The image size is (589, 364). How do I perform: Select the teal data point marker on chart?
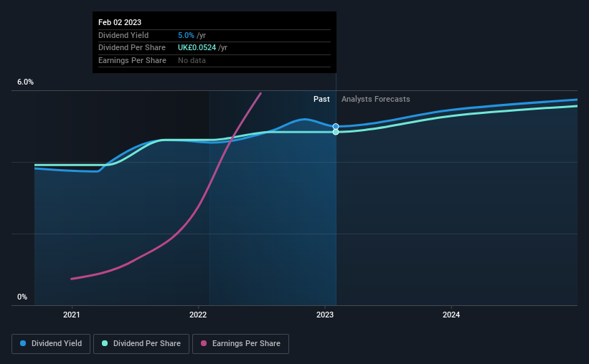tap(336, 132)
